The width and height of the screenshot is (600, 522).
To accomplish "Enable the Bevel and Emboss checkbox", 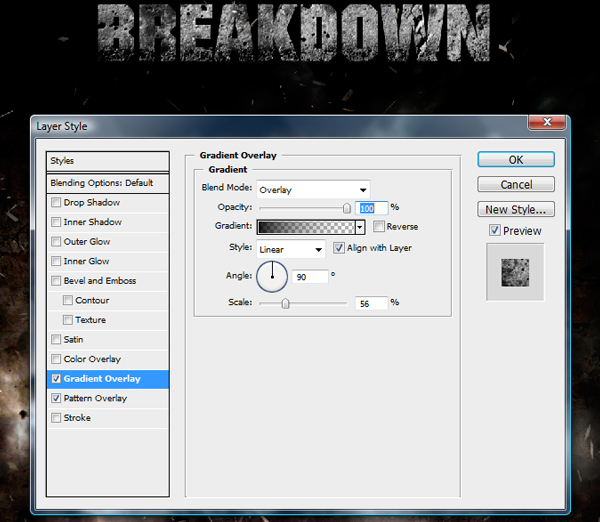I will point(56,281).
